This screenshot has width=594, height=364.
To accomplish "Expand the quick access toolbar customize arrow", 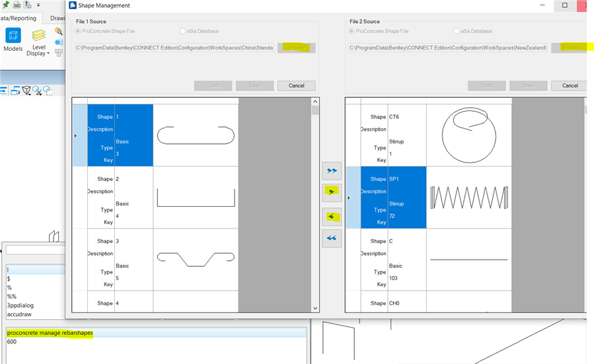I will pyautogui.click(x=38, y=5).
